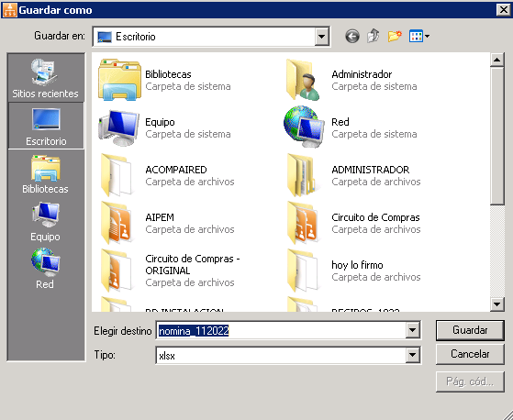The width and height of the screenshot is (513, 420).
Task: Expand the Elegir destino filename dropdown
Action: [413, 330]
